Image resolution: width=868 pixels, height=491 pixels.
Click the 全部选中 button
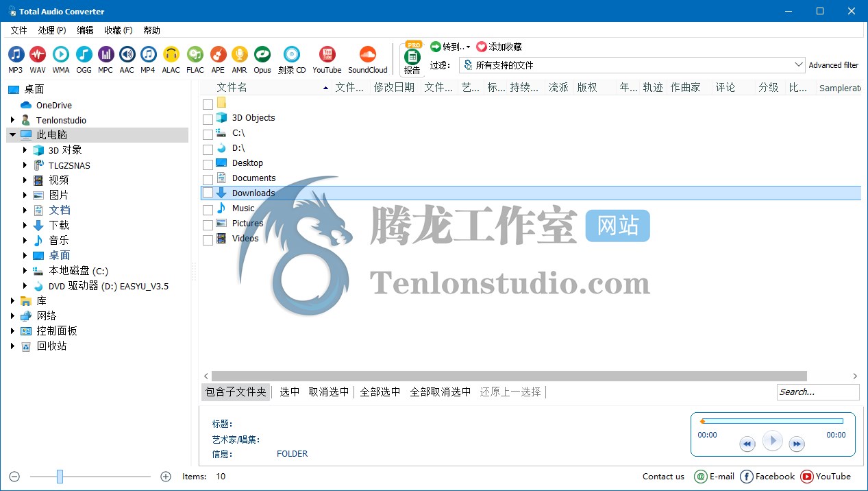pyautogui.click(x=380, y=392)
